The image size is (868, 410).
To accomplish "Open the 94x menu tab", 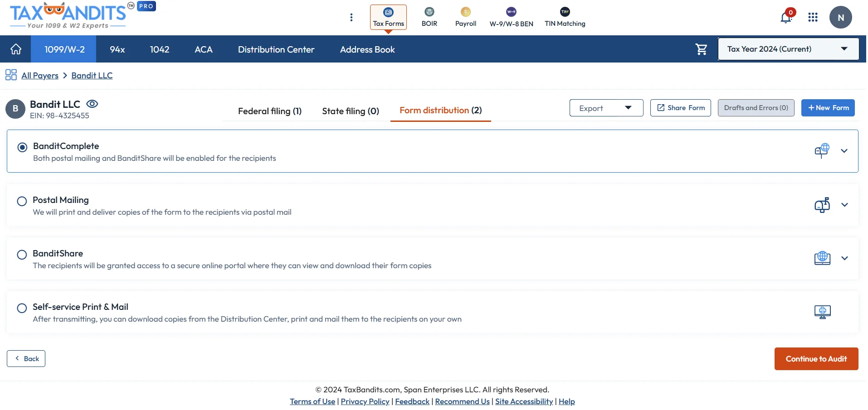I will tap(117, 49).
